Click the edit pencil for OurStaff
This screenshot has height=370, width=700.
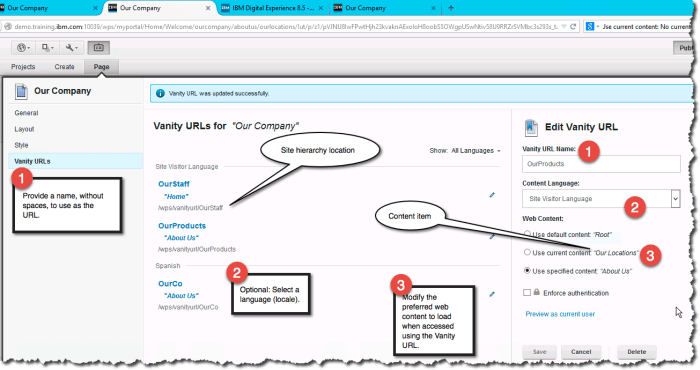tap(492, 195)
